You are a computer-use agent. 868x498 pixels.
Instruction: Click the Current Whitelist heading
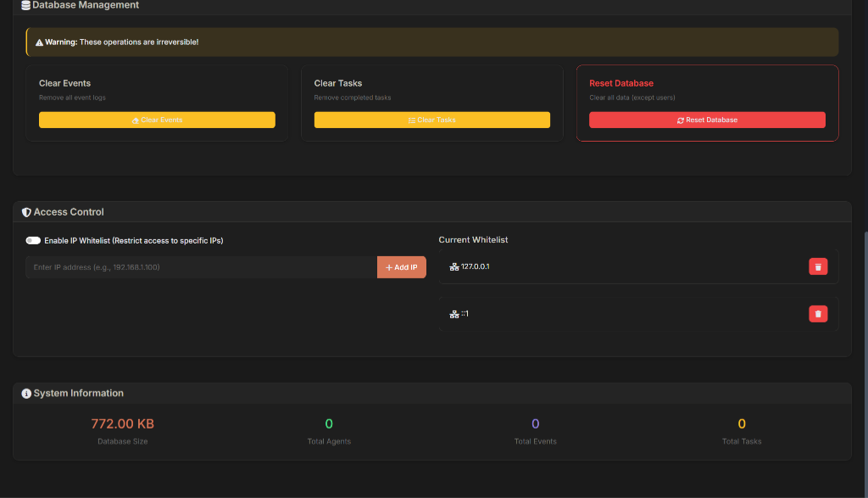473,240
